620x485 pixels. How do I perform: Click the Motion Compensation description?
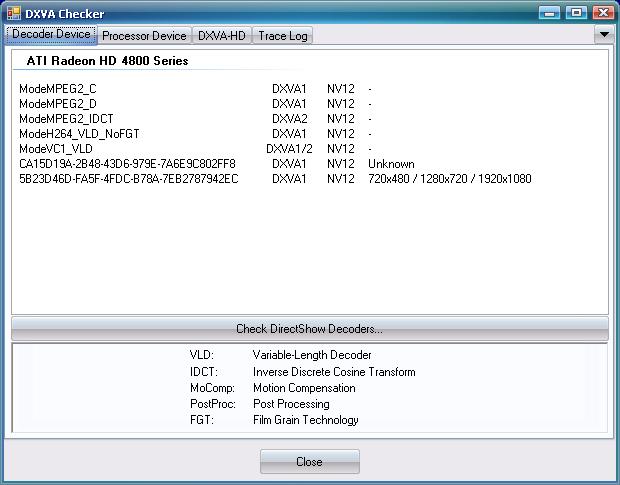(304, 388)
